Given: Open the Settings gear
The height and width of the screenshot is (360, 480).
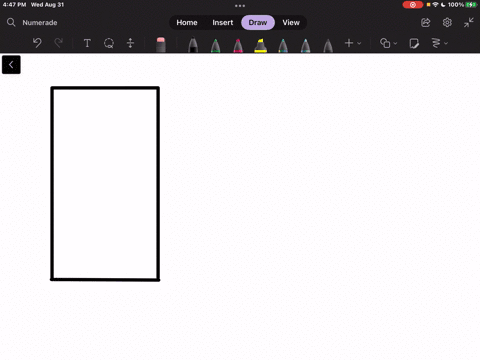Looking at the screenshot, I should (447, 22).
